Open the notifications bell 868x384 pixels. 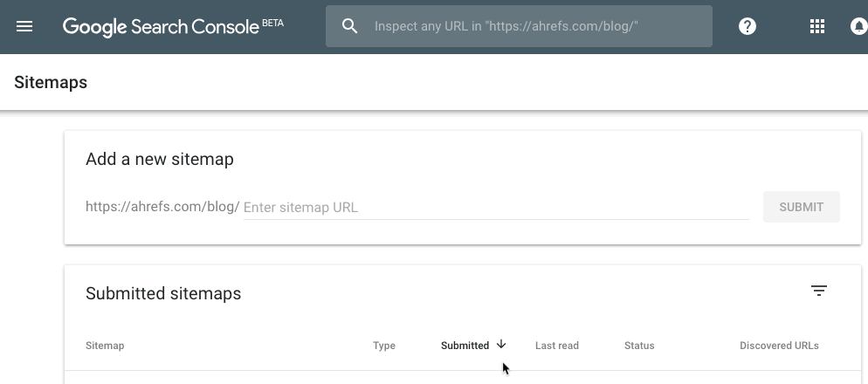[x=859, y=27]
